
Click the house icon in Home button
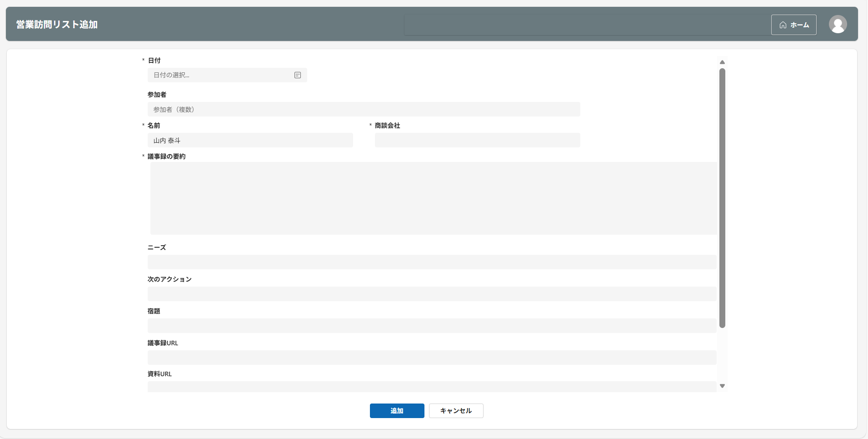(783, 25)
